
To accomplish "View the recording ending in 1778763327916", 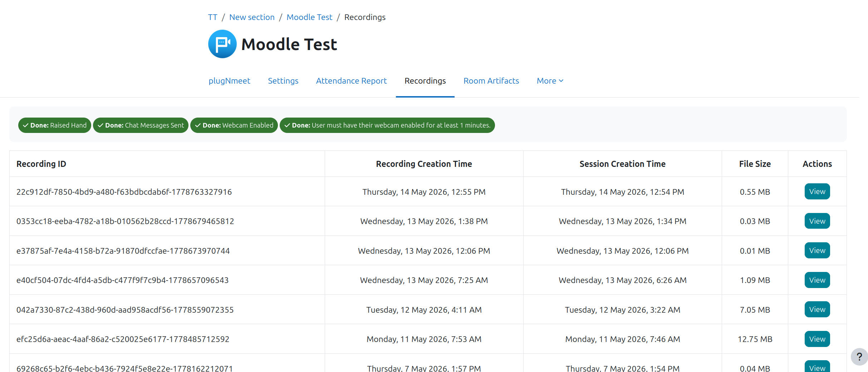I will tap(817, 192).
